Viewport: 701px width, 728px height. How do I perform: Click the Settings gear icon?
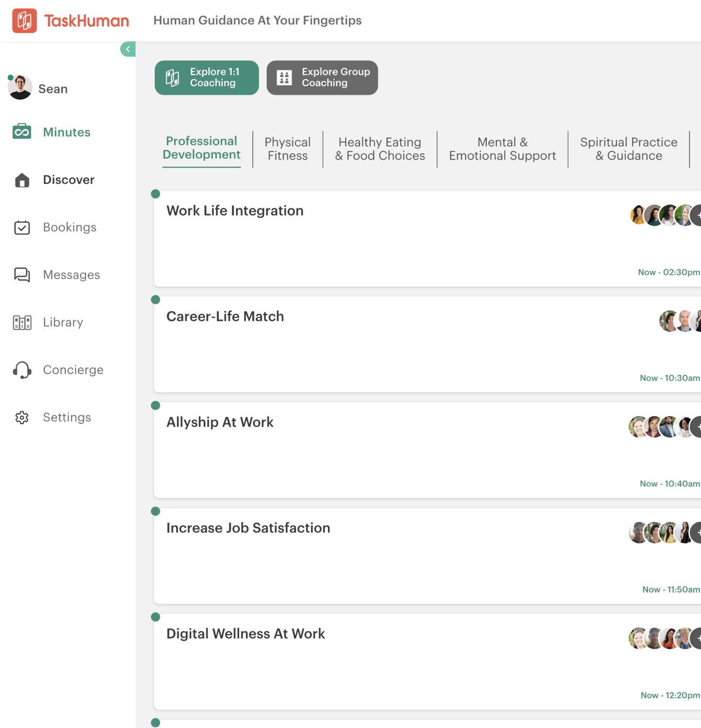coord(22,418)
